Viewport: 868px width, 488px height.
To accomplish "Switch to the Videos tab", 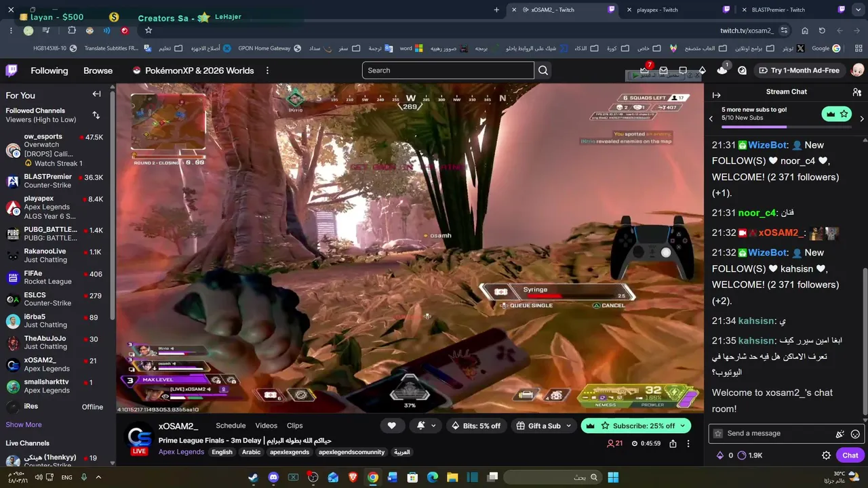I will (266, 426).
